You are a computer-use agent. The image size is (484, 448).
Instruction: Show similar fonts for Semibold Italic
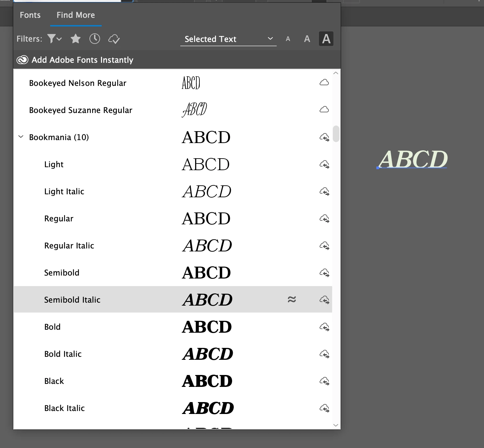click(x=292, y=299)
